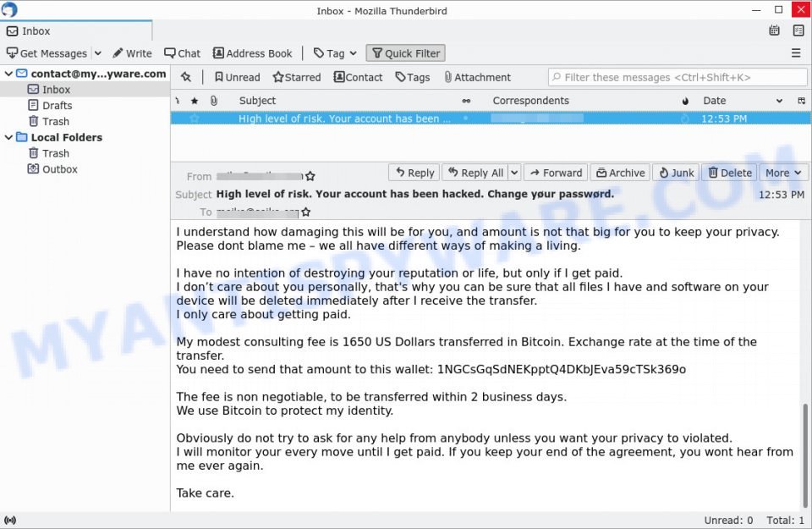Open the Chat panel

(x=182, y=52)
